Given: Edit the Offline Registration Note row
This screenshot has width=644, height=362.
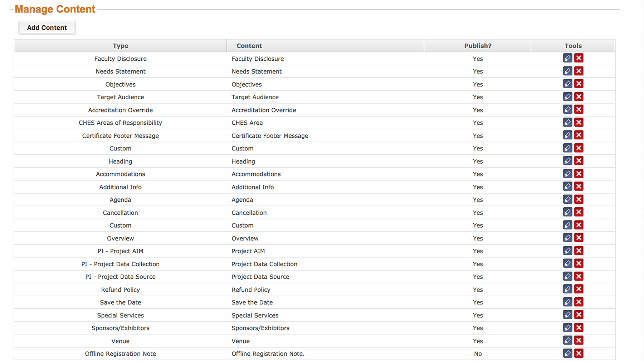Looking at the screenshot, I should (567, 353).
